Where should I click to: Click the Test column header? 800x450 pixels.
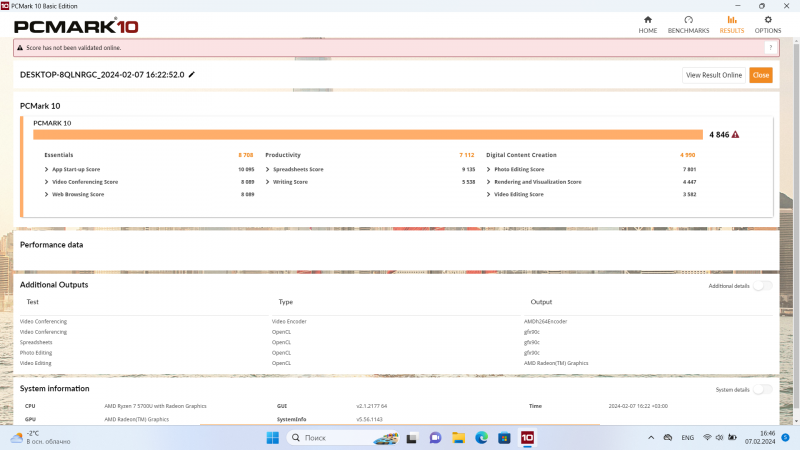click(33, 302)
